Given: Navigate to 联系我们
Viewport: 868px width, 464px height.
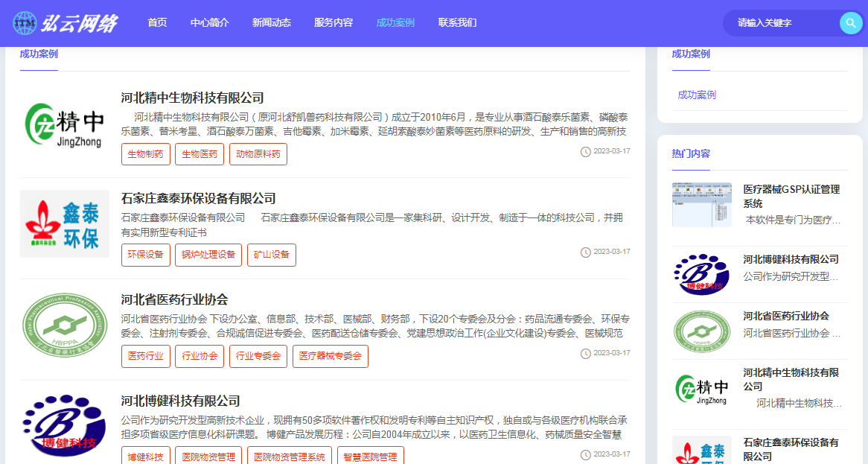Looking at the screenshot, I should 457,22.
